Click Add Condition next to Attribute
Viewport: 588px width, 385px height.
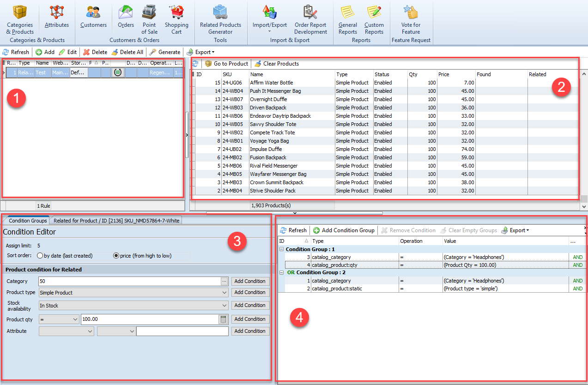click(250, 331)
